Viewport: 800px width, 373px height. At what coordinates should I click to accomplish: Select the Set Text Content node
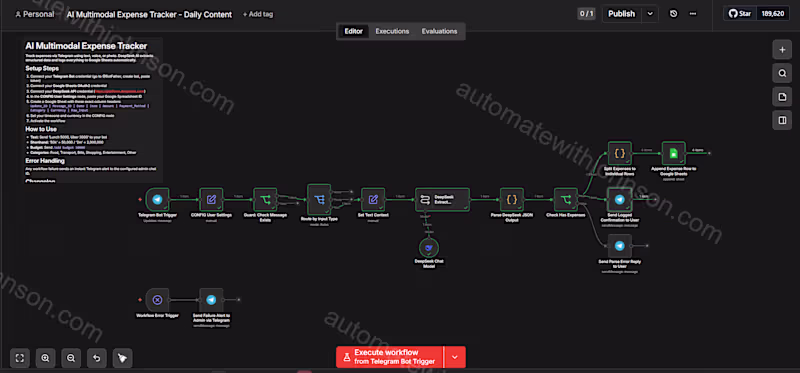click(373, 200)
